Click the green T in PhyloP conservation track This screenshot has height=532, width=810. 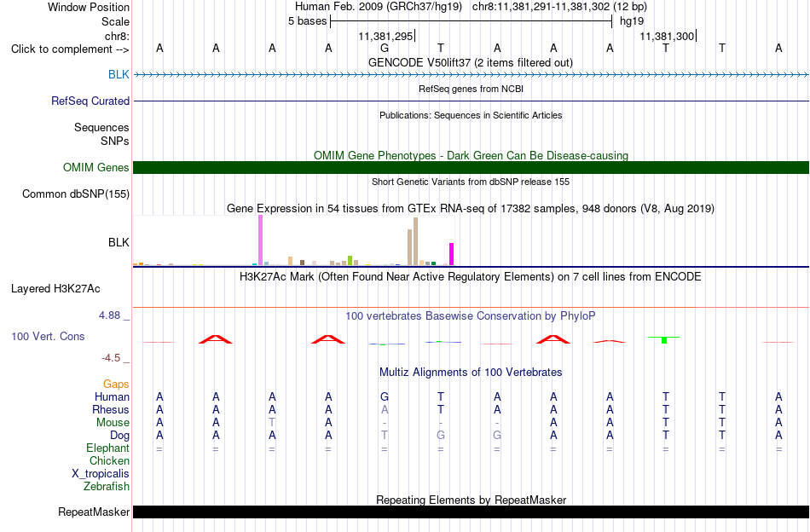tap(664, 339)
